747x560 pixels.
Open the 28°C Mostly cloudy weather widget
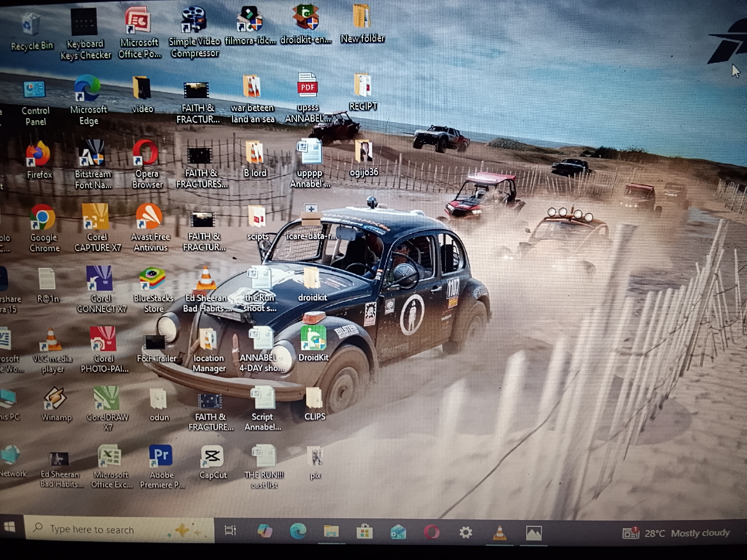[676, 533]
